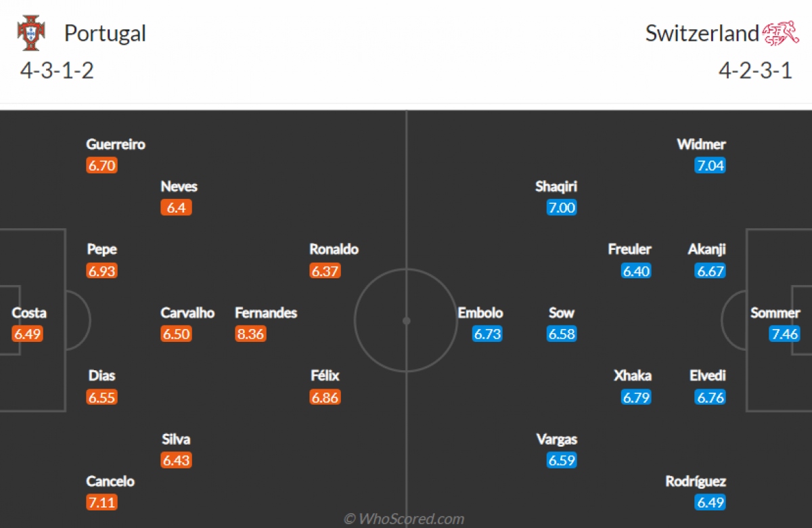Select goalkeeper Costa's name
This screenshot has height=528, width=812.
click(29, 313)
